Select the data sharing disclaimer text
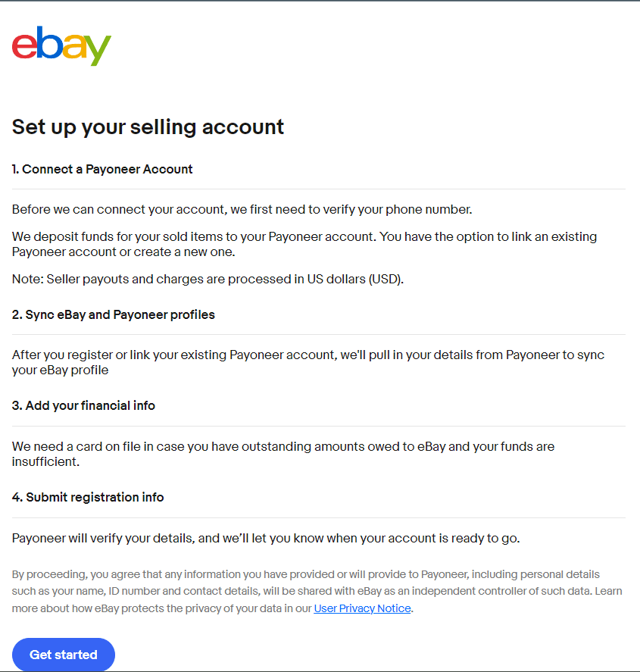The height and width of the screenshot is (672, 640). pyautogui.click(x=318, y=592)
